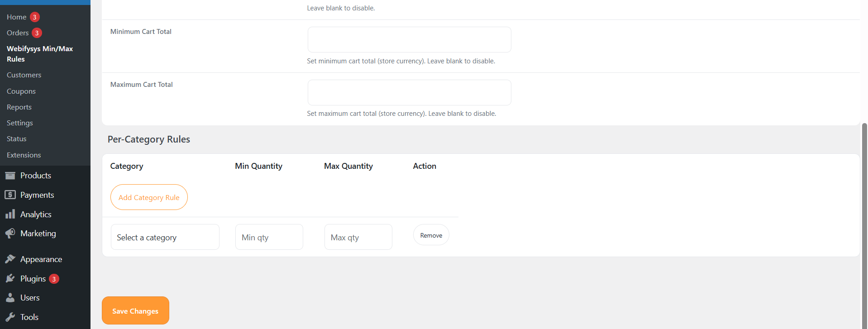868x329 pixels.
Task: Open WooCommerce Settings
Action: tap(20, 123)
